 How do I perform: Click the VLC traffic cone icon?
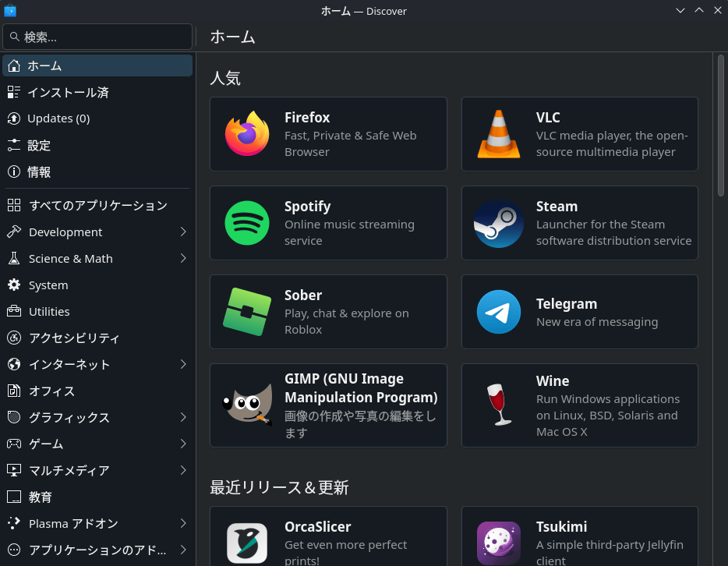(x=499, y=134)
